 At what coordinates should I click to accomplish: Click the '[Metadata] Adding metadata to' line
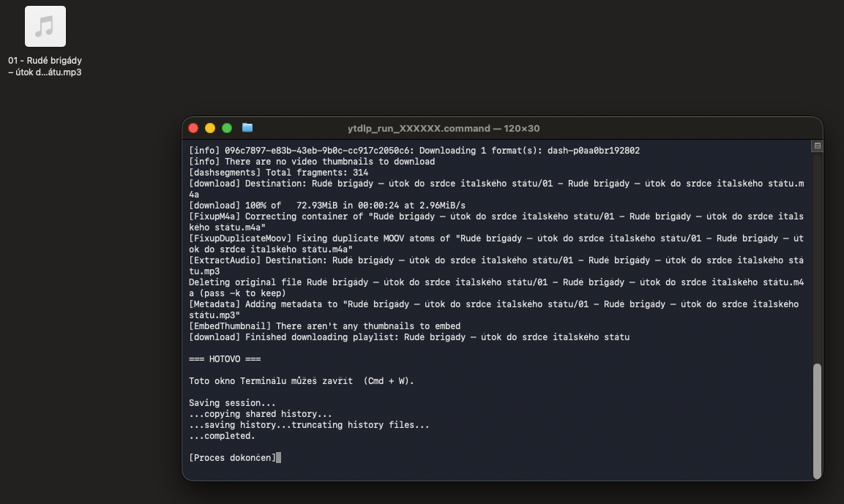(493, 310)
